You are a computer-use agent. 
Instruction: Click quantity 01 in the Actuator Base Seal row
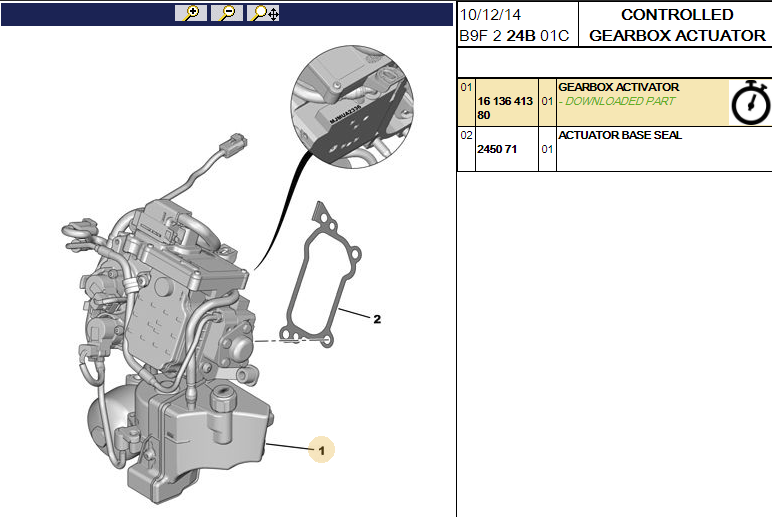click(x=547, y=149)
